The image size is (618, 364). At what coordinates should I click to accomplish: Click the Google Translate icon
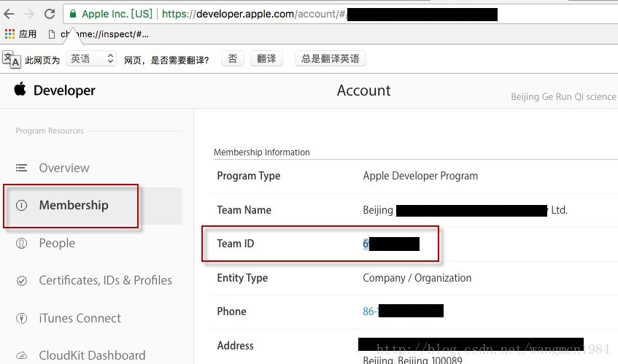pos(12,60)
